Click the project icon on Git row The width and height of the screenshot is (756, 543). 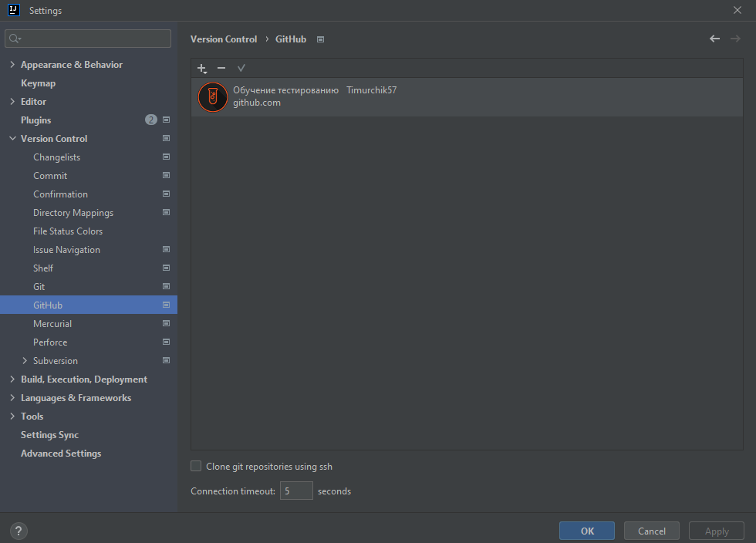click(x=167, y=286)
